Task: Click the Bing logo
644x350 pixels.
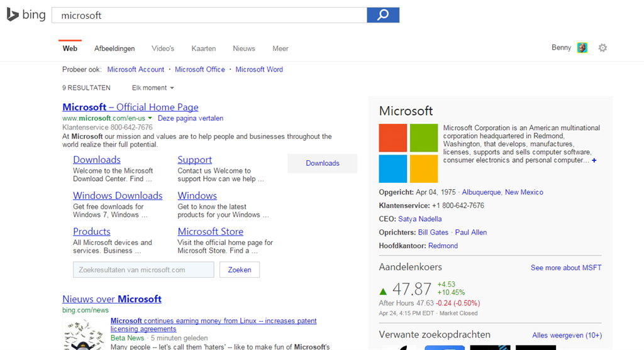Action: (26, 15)
